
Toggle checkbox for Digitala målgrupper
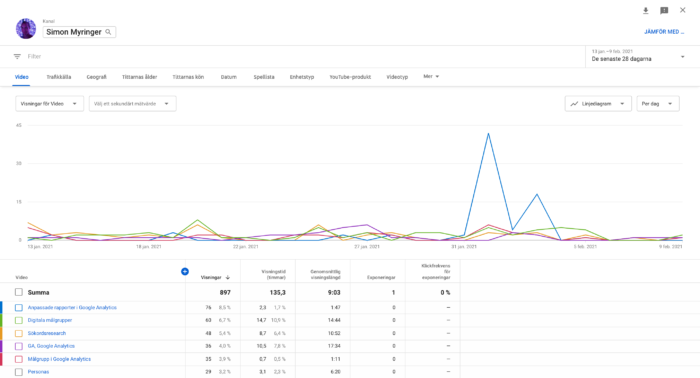(x=18, y=320)
